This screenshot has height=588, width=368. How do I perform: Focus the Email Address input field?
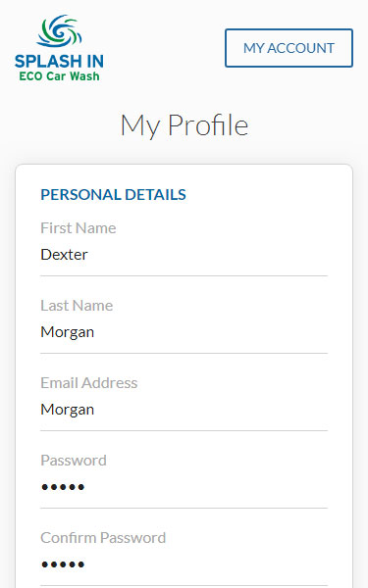point(184,410)
